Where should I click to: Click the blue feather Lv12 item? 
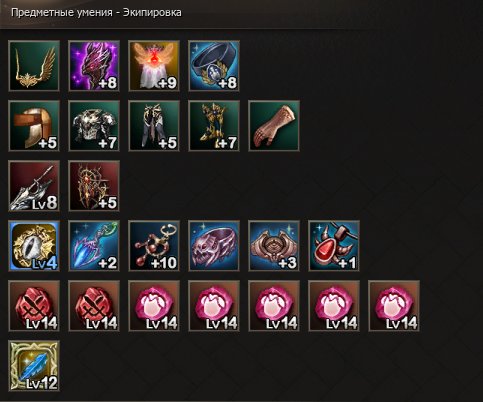click(x=34, y=366)
